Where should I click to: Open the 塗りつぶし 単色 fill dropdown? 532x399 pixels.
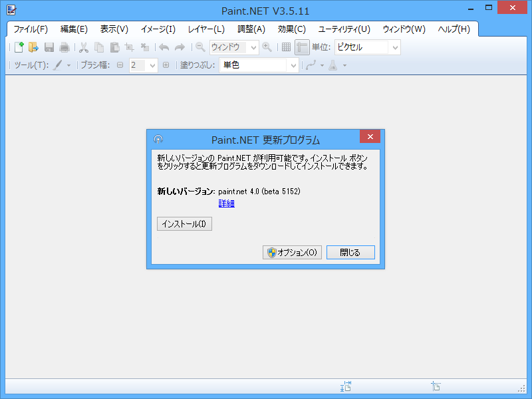click(x=293, y=65)
